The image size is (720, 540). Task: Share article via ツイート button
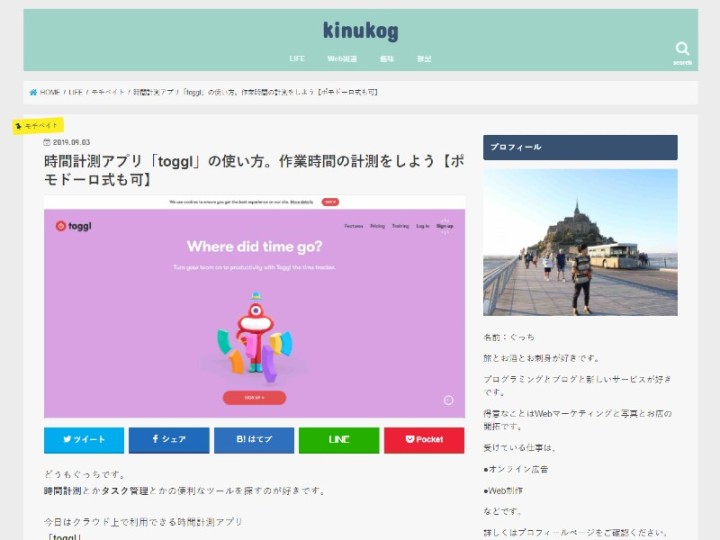tap(84, 440)
